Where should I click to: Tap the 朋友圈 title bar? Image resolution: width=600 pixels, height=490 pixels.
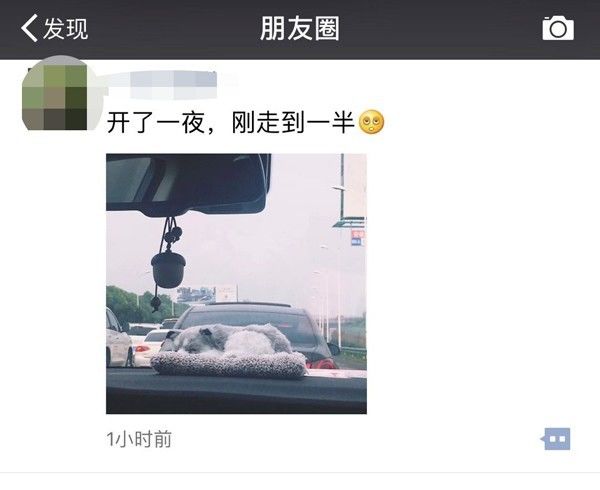click(300, 29)
